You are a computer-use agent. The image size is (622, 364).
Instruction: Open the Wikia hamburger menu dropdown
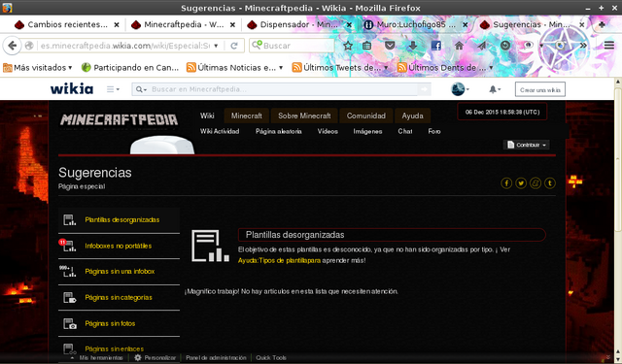coord(113,89)
